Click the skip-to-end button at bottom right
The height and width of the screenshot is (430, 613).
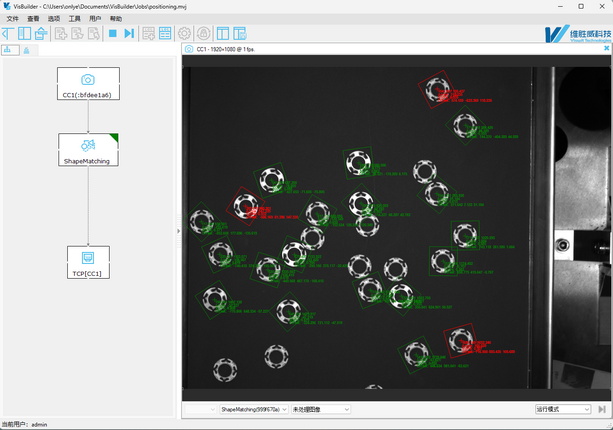(x=602, y=409)
